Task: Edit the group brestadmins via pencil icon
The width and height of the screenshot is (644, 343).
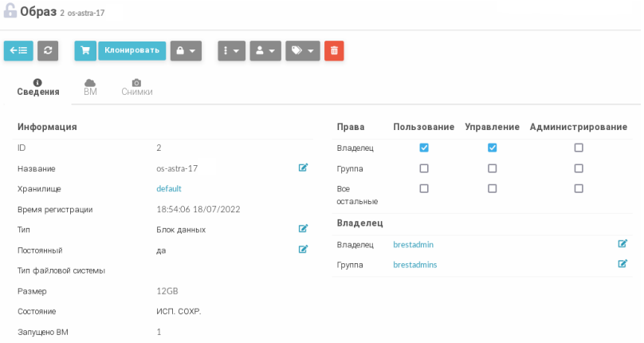Action: point(622,264)
